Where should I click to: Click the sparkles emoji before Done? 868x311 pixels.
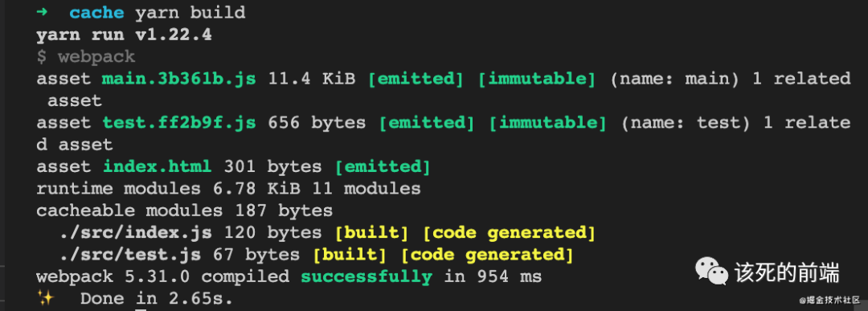45,298
